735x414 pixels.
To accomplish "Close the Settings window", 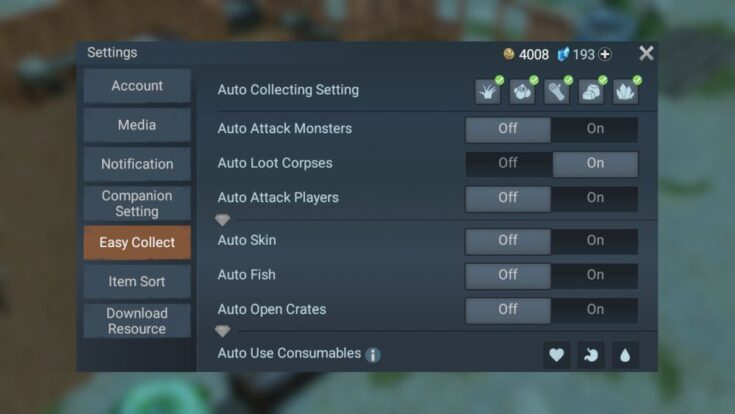I will click(646, 53).
